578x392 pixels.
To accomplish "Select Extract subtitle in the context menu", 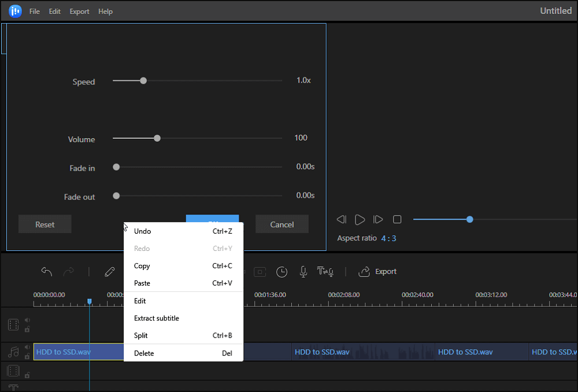I will coord(157,319).
